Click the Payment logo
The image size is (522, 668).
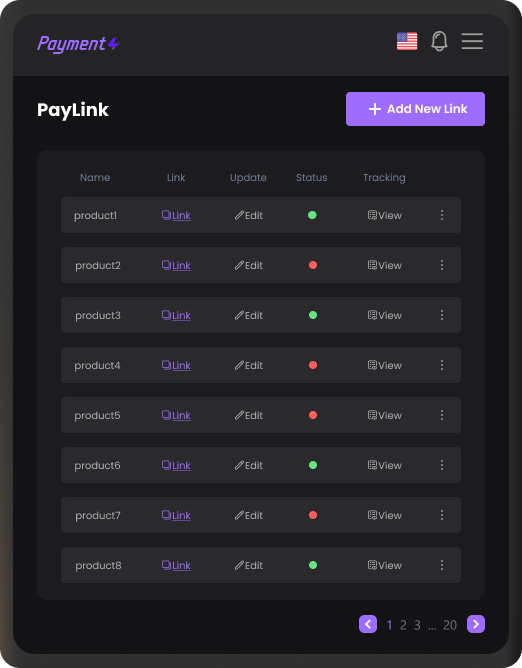78,44
